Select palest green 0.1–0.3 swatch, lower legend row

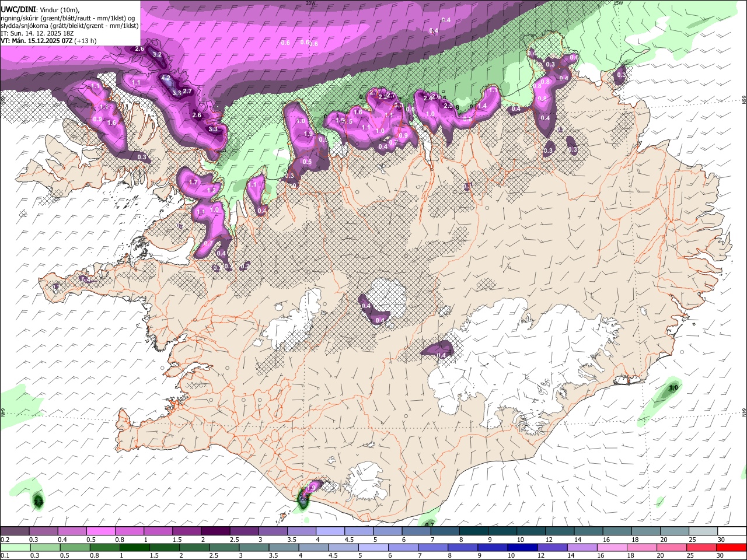tap(15, 547)
